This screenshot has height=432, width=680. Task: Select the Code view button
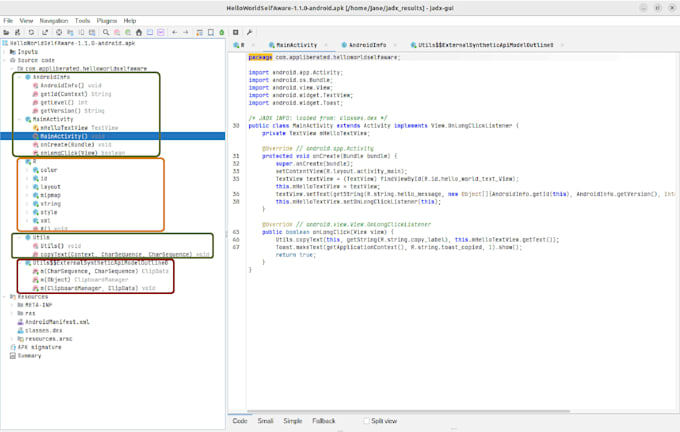240,421
